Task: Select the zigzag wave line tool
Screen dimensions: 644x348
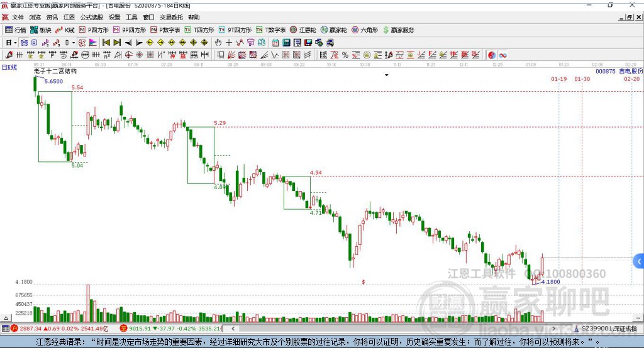Action: tap(275, 55)
